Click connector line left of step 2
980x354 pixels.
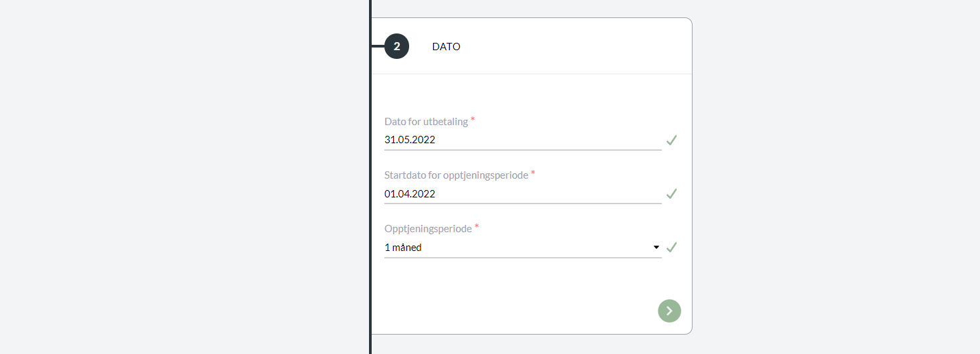[378, 47]
